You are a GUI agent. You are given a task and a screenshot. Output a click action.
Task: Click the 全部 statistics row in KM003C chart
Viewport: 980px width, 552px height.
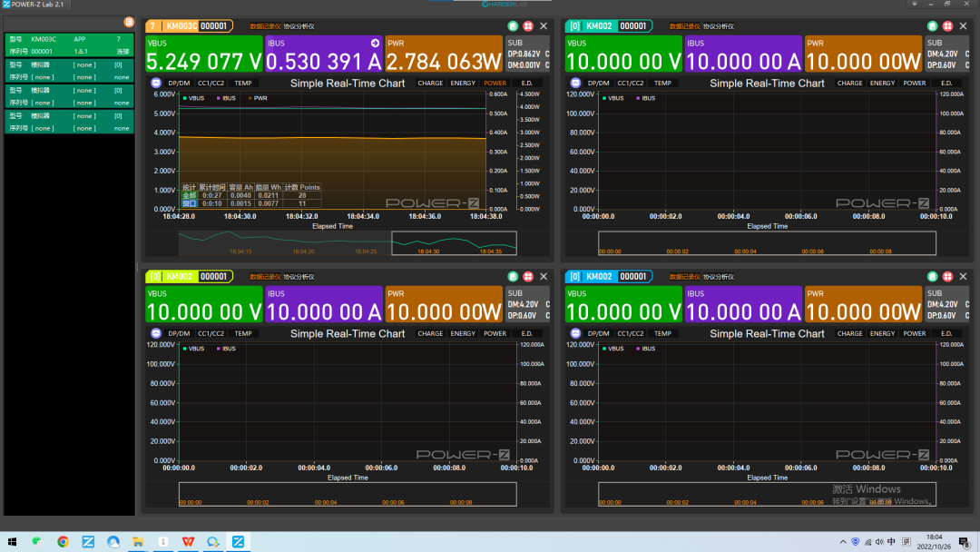(x=252, y=196)
